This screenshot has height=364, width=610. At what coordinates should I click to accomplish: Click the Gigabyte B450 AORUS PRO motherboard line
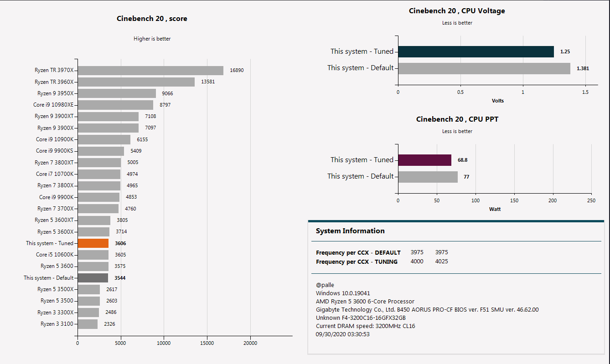pyautogui.click(x=427, y=310)
